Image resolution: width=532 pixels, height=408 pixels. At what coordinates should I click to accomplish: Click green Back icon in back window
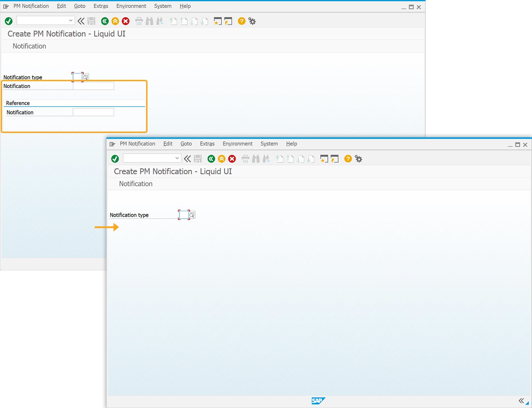pyautogui.click(x=105, y=21)
